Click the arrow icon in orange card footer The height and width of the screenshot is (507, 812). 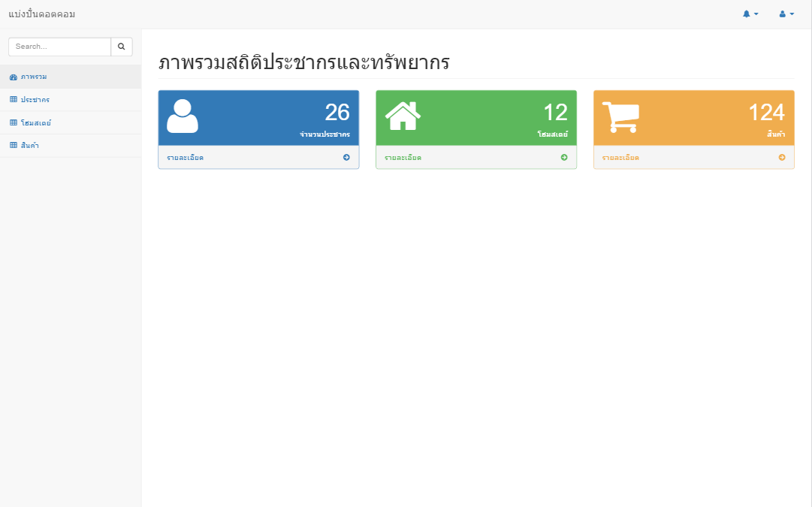[782, 158]
